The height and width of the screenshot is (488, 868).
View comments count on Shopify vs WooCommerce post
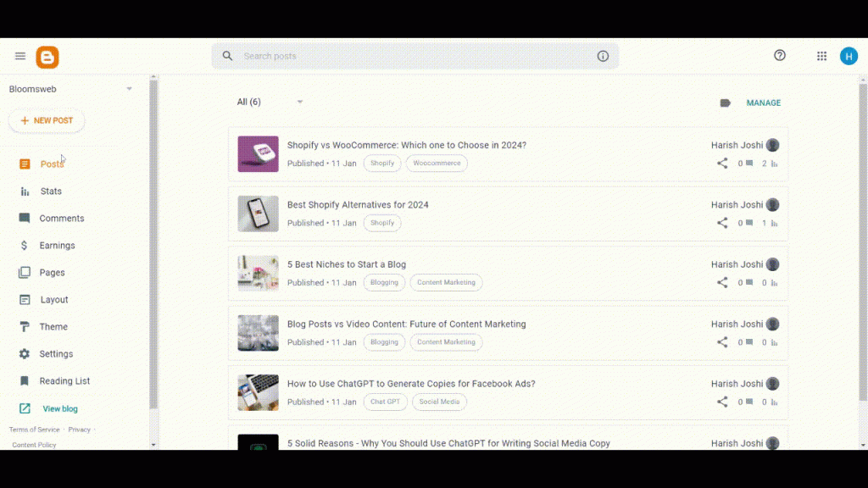click(x=745, y=164)
